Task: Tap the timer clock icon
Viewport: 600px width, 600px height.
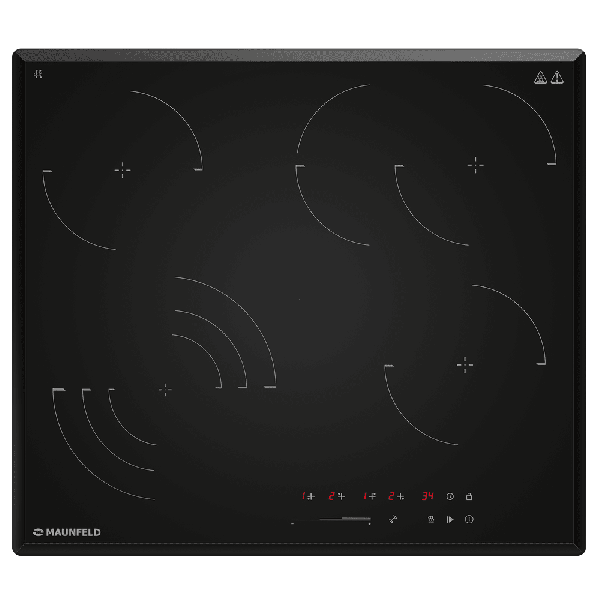Action: pos(450,496)
